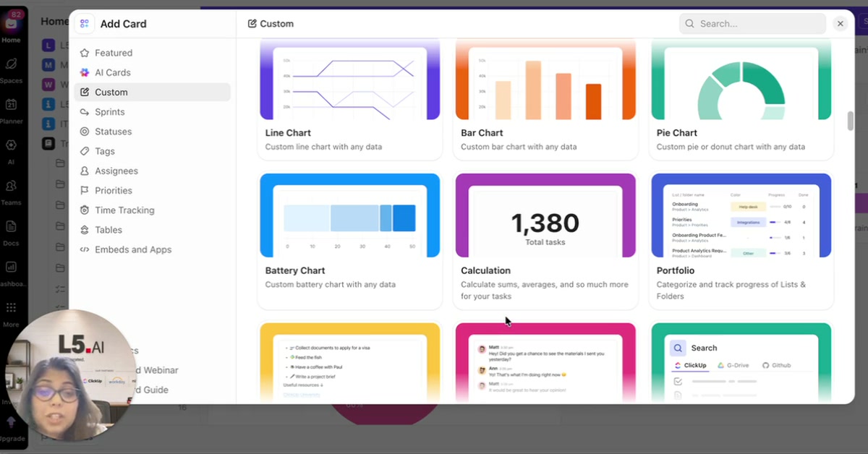Open Home in the left rail
The width and height of the screenshot is (868, 454).
(x=12, y=29)
